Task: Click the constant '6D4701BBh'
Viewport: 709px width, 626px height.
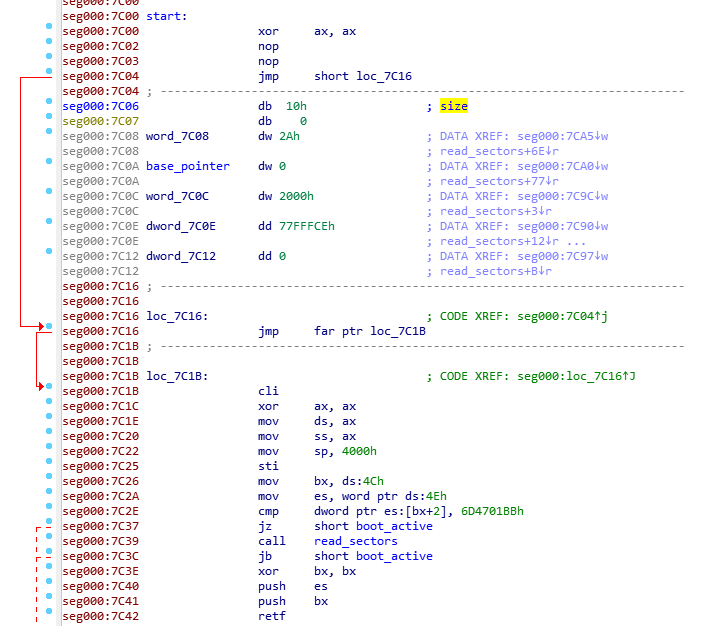Action: [492, 512]
